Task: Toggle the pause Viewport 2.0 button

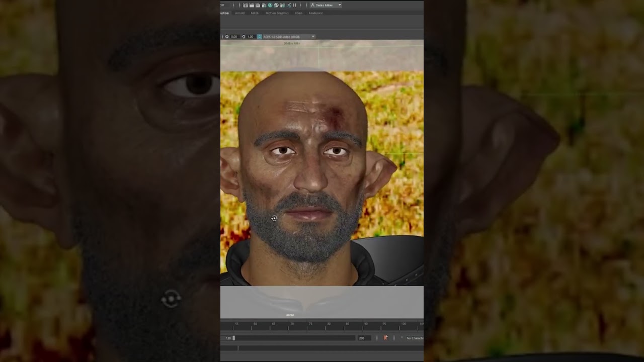Action: pos(295,5)
